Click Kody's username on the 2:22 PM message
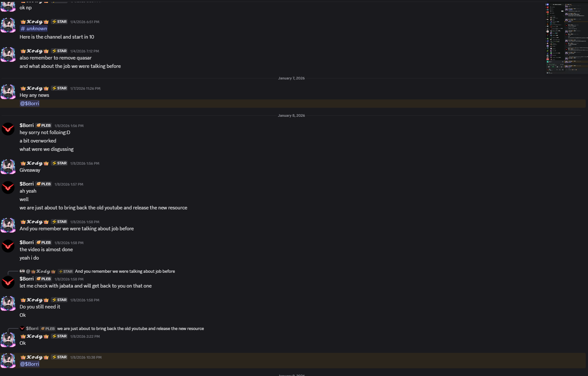The height and width of the screenshot is (376, 588). point(34,336)
